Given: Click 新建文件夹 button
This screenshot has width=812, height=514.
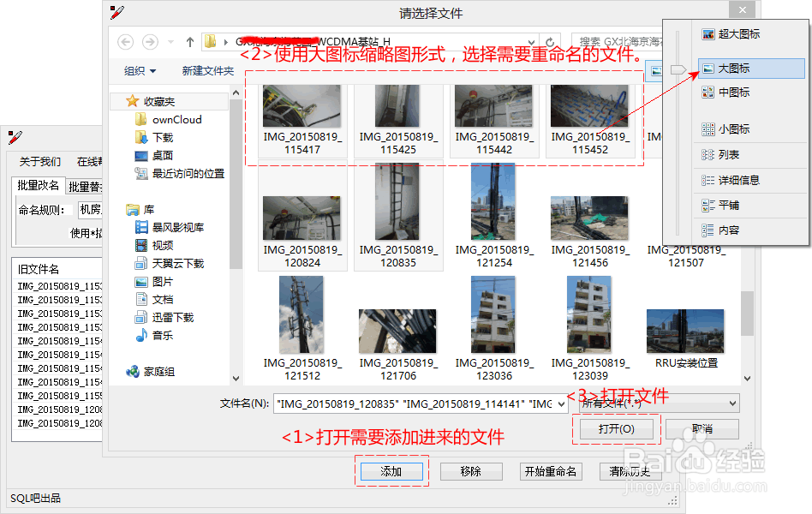Looking at the screenshot, I should point(208,70).
